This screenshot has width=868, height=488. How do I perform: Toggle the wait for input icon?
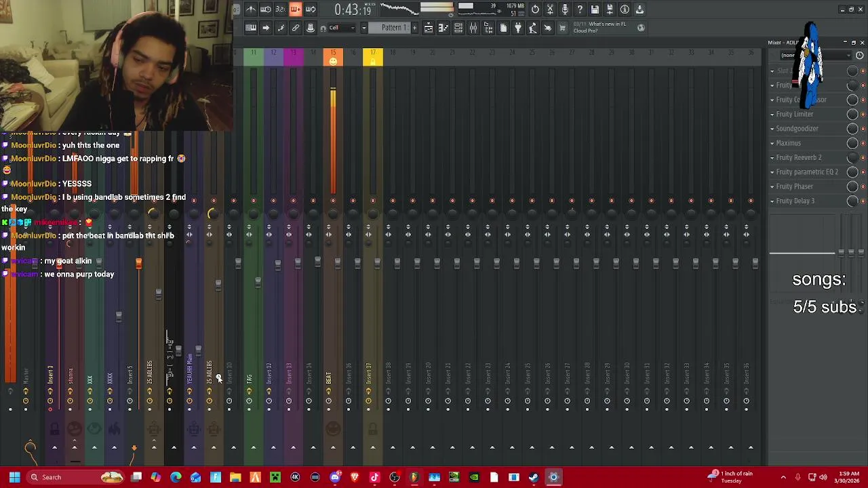point(266,9)
